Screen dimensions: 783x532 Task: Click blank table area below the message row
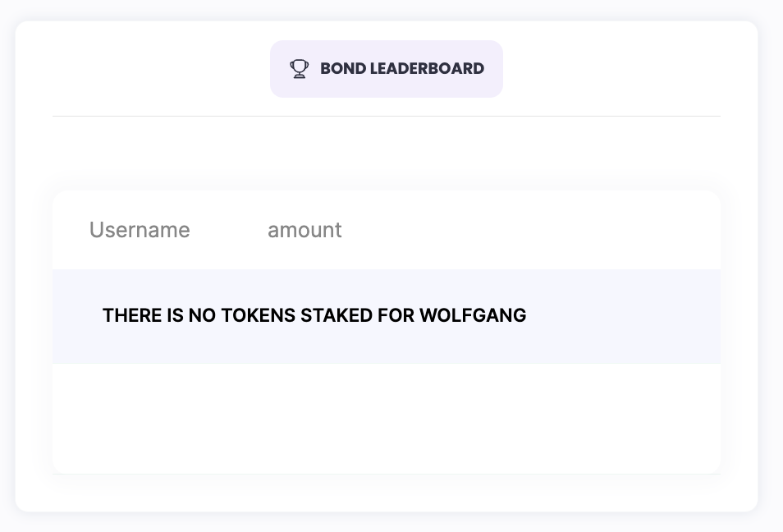click(386, 419)
